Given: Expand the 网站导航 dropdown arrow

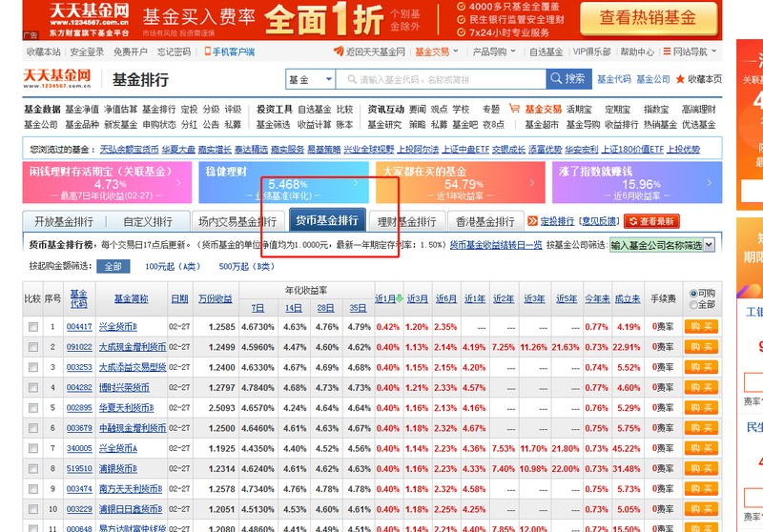Looking at the screenshot, I should point(713,51).
